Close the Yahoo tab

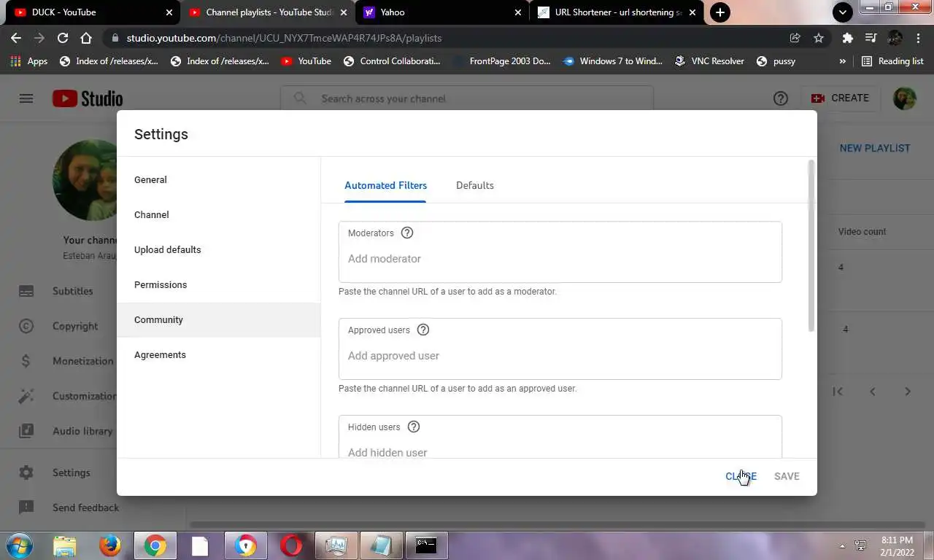518,12
